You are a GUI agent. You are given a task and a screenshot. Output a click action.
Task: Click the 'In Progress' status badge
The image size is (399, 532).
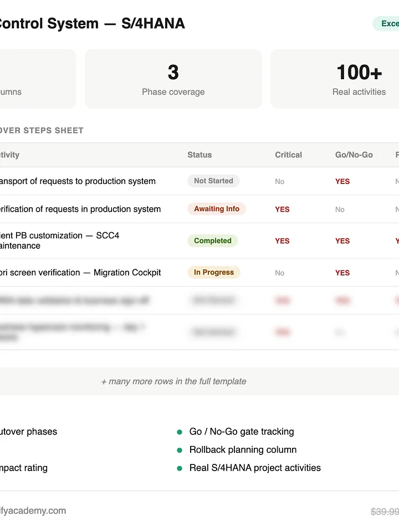tap(214, 272)
